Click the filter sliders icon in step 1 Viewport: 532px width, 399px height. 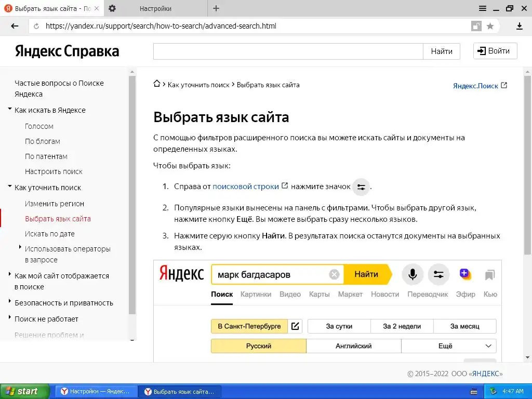click(x=361, y=187)
